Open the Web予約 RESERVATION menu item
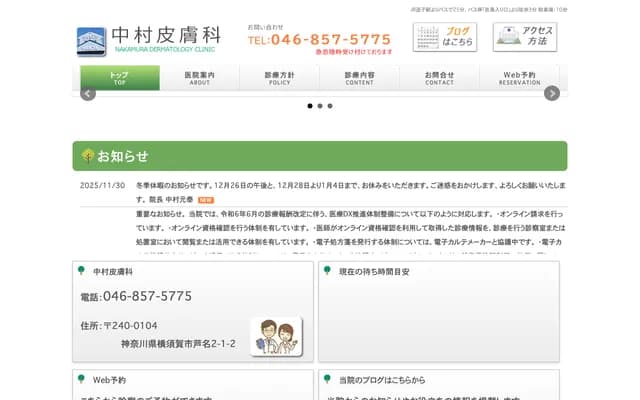 (x=519, y=78)
